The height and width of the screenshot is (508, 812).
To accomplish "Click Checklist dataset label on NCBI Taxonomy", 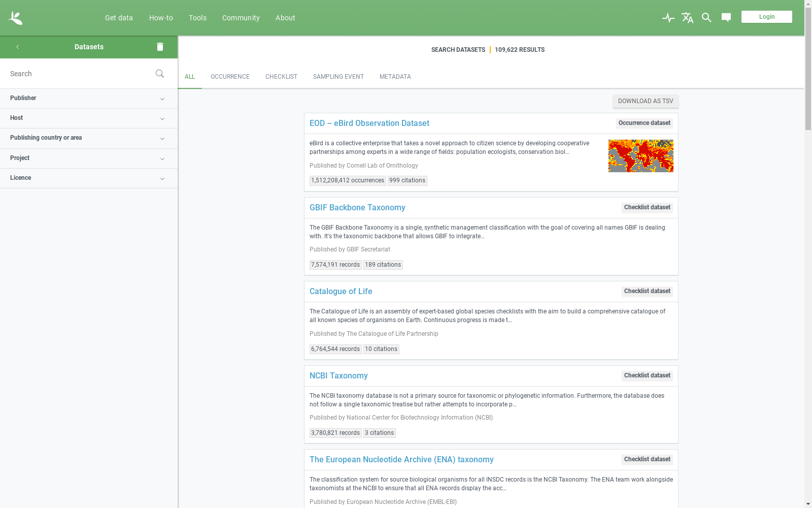I will tap(647, 376).
